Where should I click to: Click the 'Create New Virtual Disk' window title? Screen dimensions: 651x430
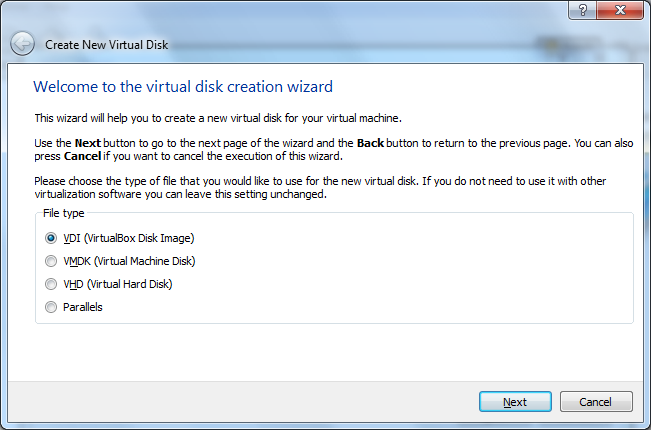tap(107, 45)
